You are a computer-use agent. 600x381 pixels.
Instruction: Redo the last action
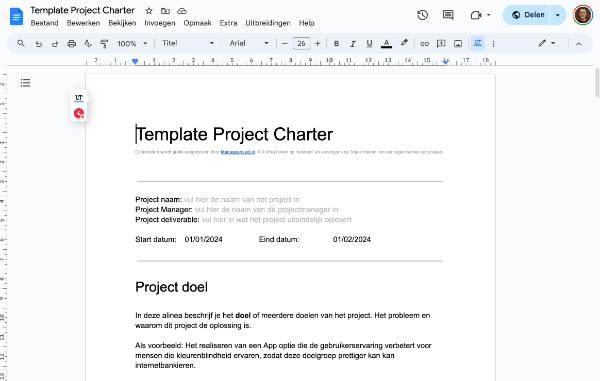click(55, 44)
